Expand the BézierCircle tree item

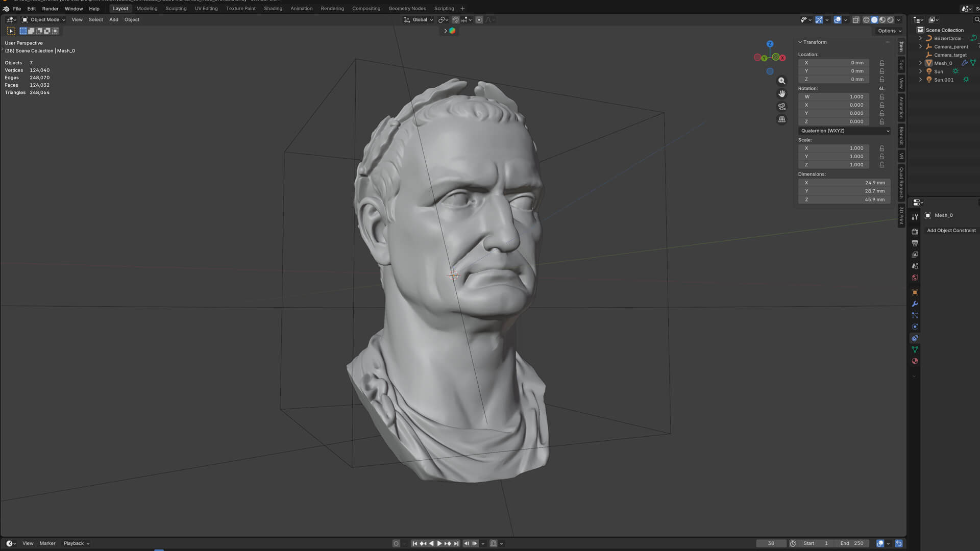click(x=920, y=38)
